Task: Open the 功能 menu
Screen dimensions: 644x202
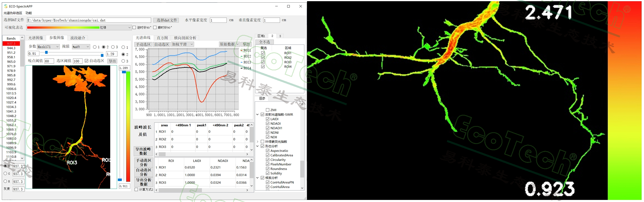Action: coord(29,13)
